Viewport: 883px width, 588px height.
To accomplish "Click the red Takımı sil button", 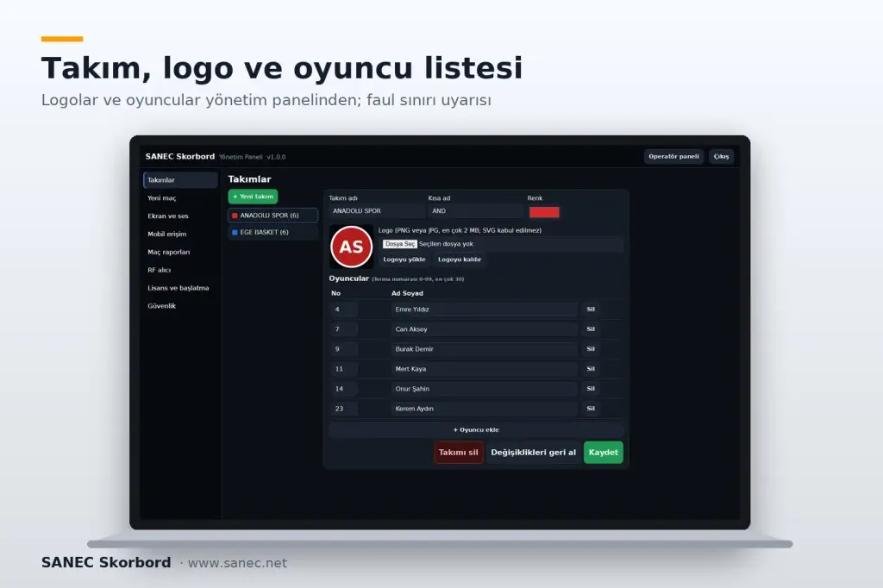I will click(459, 453).
